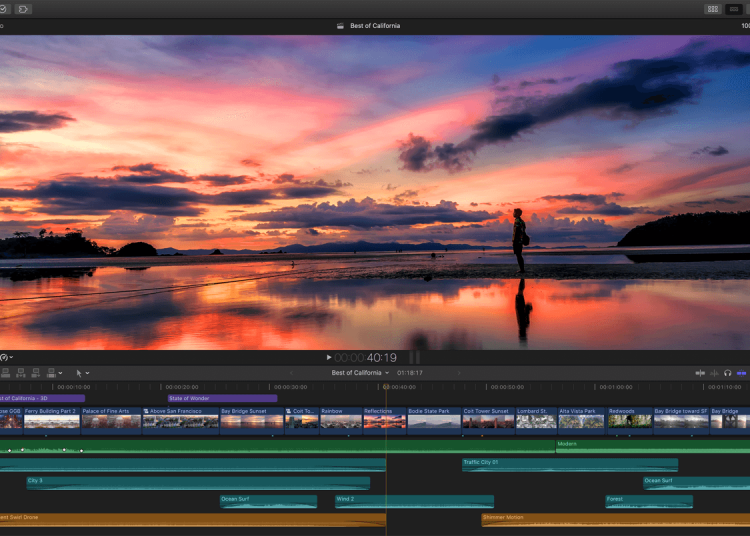Image resolution: width=750 pixels, height=536 pixels.
Task: Click the background tasks icon at top-left
Action: [3, 9]
